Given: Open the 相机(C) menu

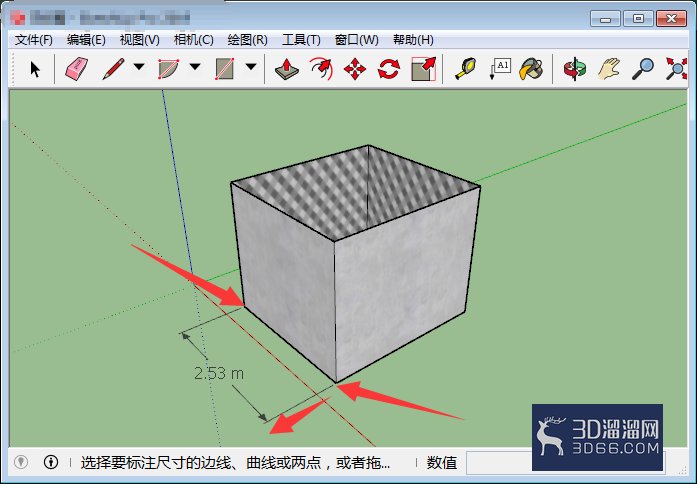Looking at the screenshot, I should pos(193,40).
